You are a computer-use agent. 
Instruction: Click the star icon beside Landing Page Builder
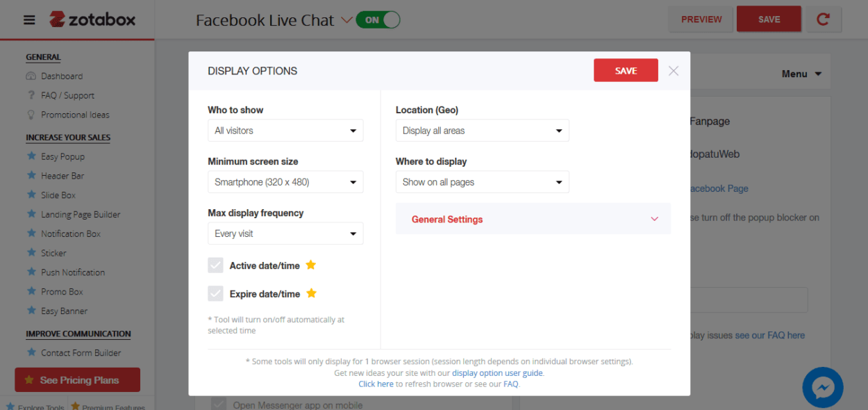pos(31,214)
